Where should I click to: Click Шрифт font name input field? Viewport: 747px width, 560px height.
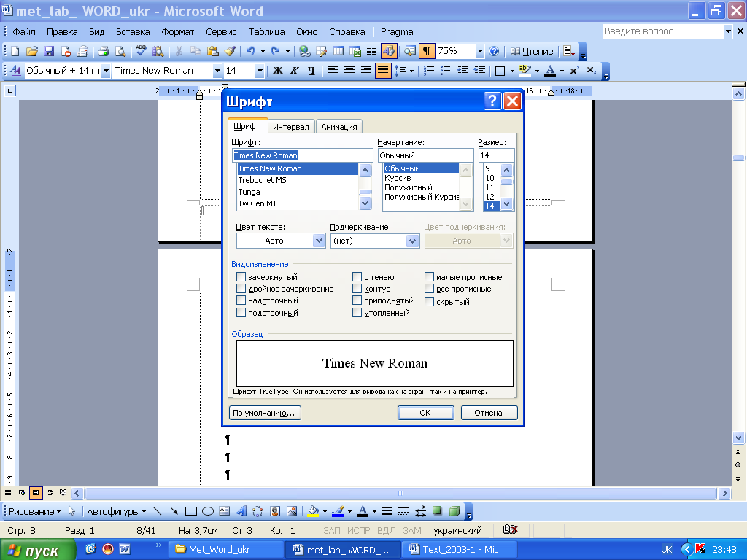tap(303, 155)
